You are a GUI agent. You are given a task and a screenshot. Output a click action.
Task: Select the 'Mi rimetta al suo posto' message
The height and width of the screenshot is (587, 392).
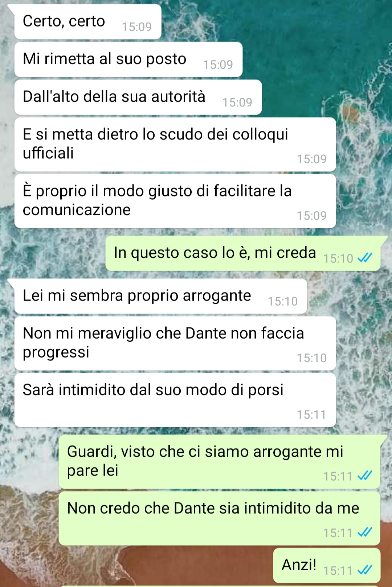[128, 60]
